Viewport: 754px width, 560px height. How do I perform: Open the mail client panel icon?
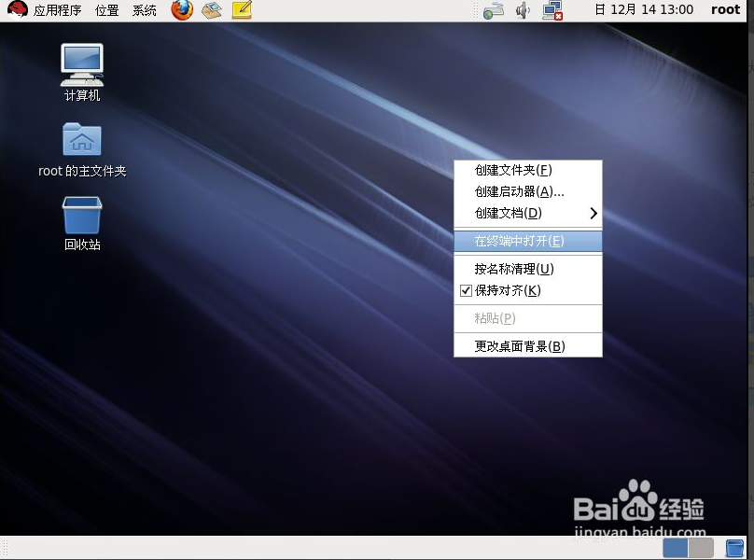pyautogui.click(x=212, y=10)
